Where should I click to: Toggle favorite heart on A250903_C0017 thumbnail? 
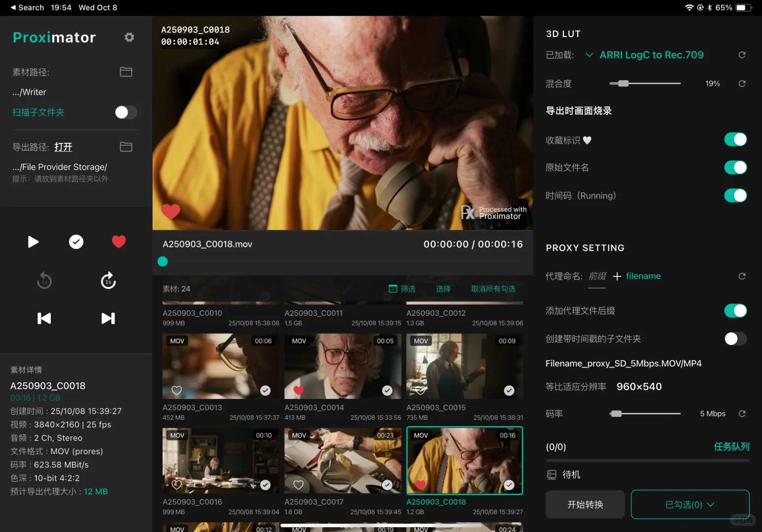pos(298,485)
